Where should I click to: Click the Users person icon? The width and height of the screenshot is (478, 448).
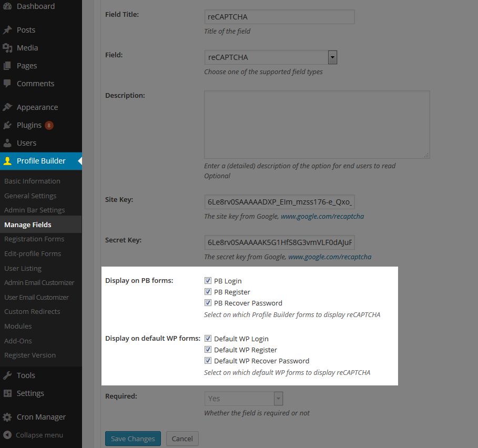(7, 143)
